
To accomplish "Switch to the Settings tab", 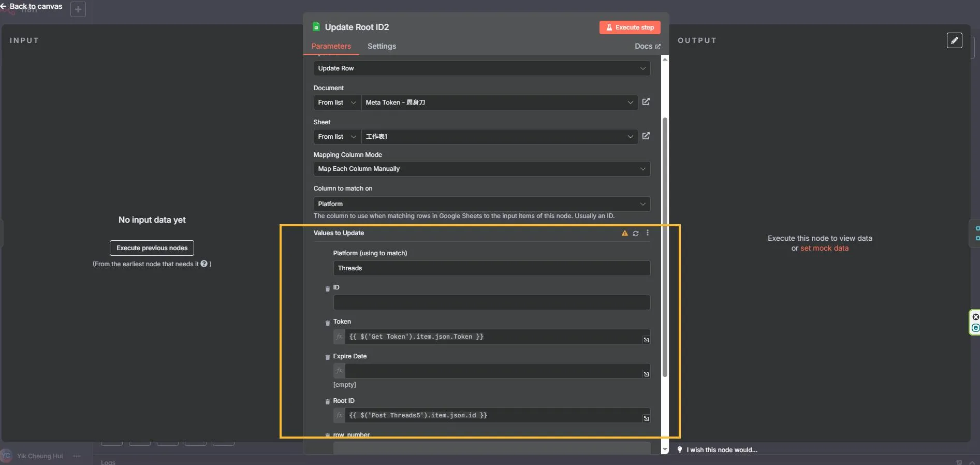I will coord(382,46).
